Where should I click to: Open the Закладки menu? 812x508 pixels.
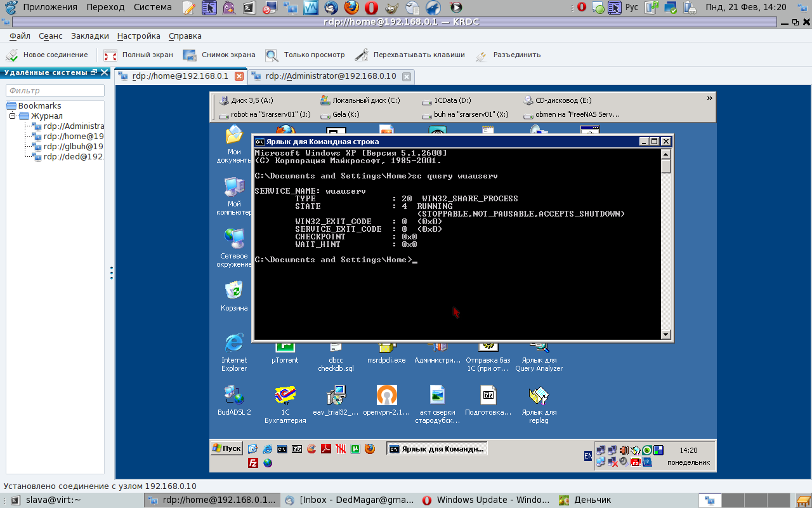pyautogui.click(x=89, y=36)
